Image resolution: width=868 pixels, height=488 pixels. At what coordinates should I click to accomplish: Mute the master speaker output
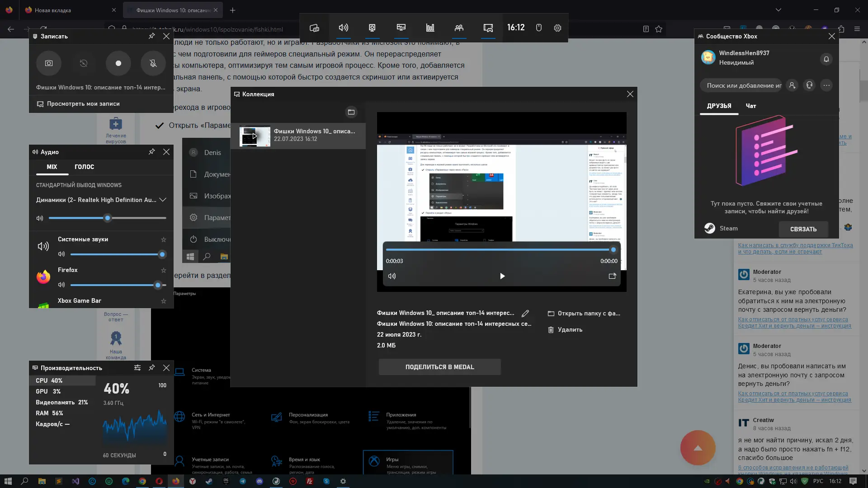[40, 218]
